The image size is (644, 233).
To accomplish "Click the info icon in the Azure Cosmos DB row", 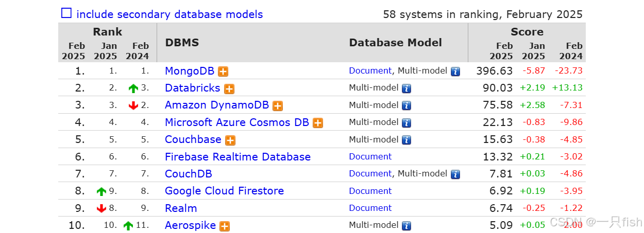I will click(406, 123).
